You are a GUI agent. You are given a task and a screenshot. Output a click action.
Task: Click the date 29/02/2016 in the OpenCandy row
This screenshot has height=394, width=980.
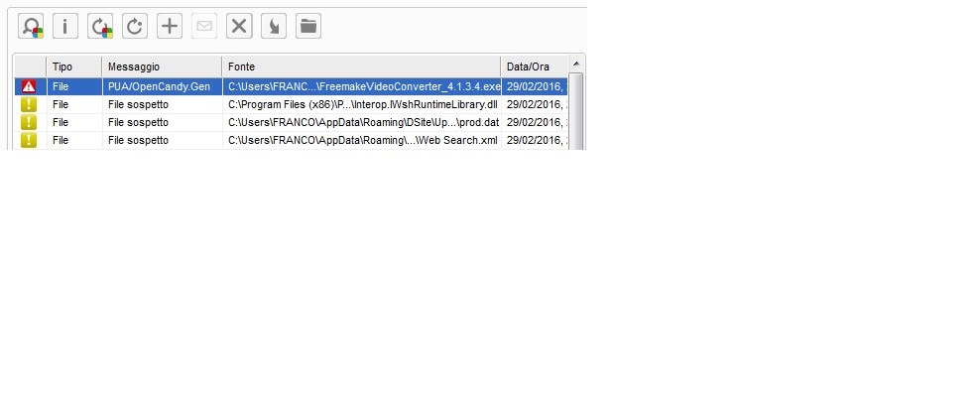[x=536, y=86]
